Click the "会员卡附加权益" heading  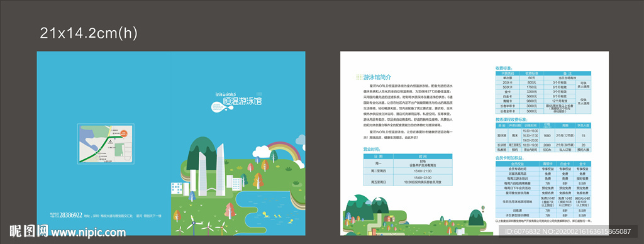pos(509,158)
